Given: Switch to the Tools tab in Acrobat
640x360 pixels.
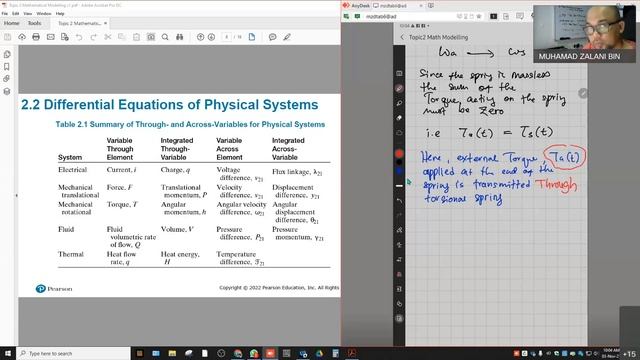Looking at the screenshot, I should click(34, 23).
